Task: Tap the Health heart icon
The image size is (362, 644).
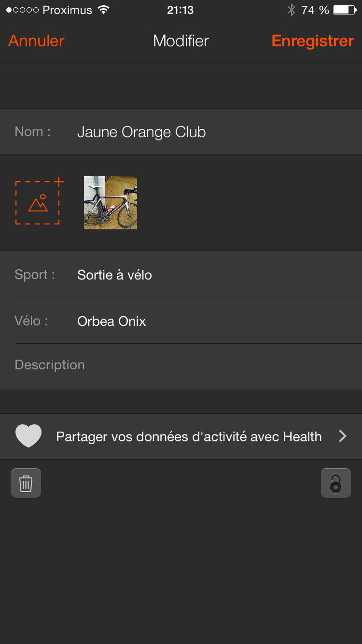Action: [28, 436]
